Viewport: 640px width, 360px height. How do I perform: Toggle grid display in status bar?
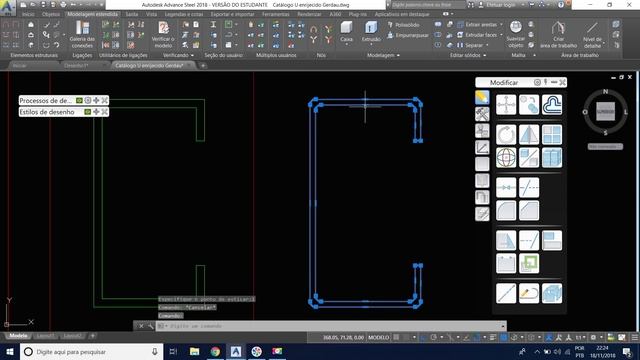point(396,337)
